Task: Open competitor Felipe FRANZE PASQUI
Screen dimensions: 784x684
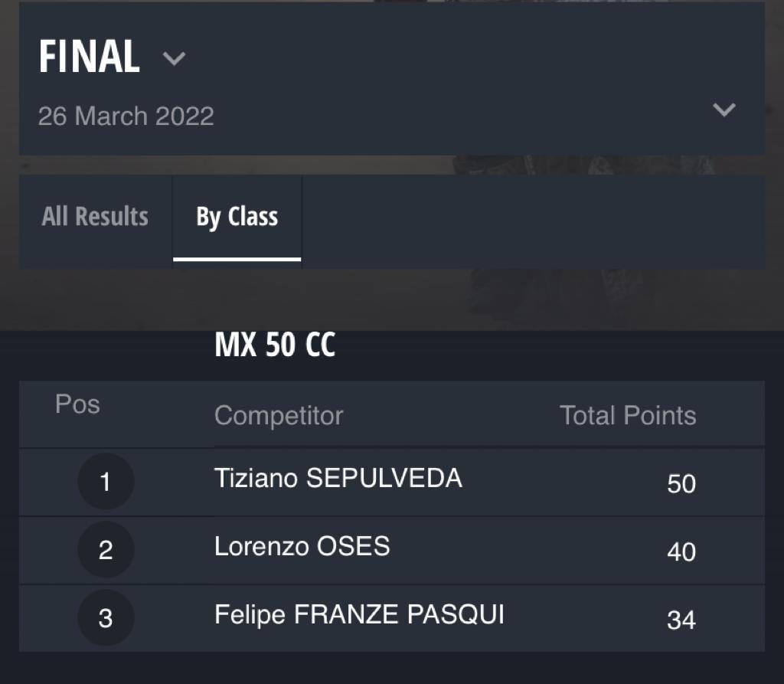Action: (359, 614)
